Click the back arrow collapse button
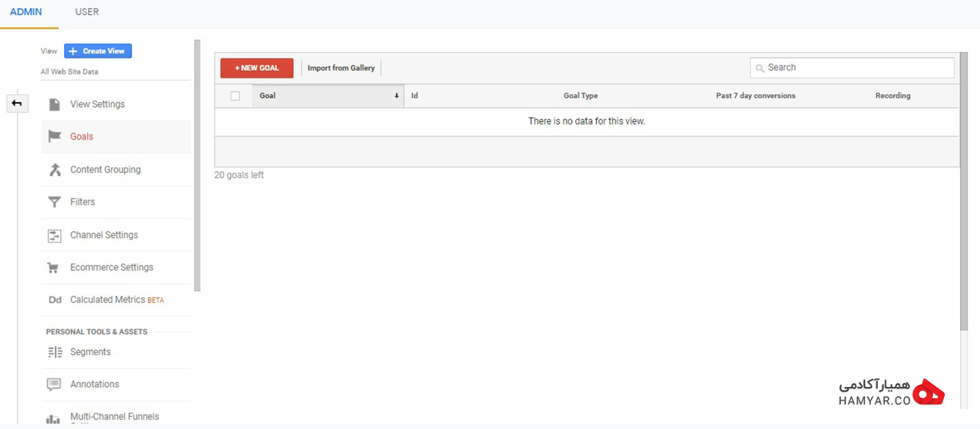 (17, 103)
